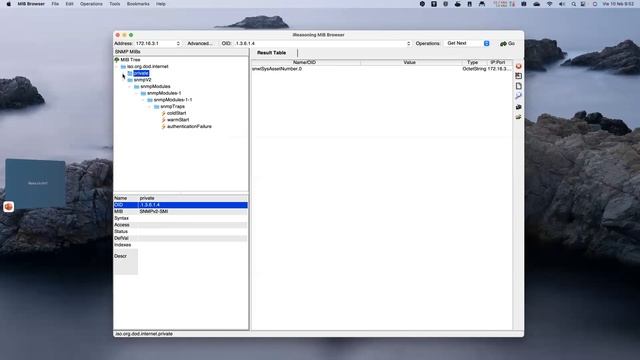The image size is (640, 360).
Task: Open the Help menu
Action: (x=161, y=4)
